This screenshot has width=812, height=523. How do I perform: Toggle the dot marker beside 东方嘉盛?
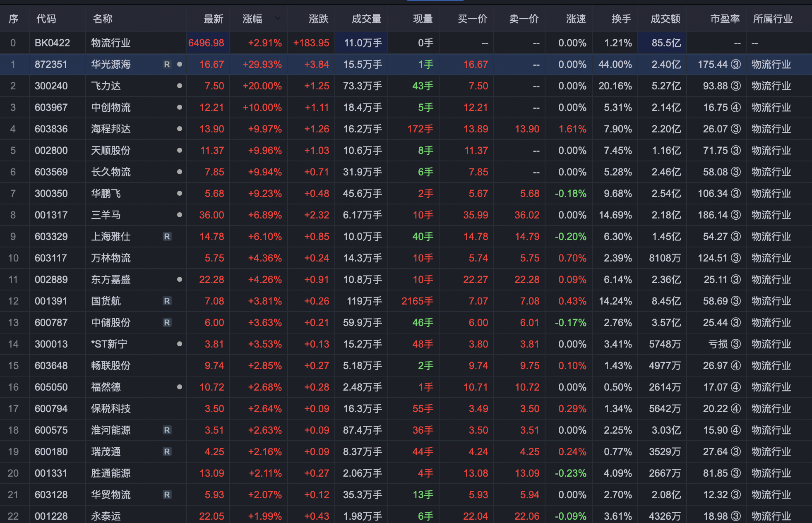tap(179, 280)
